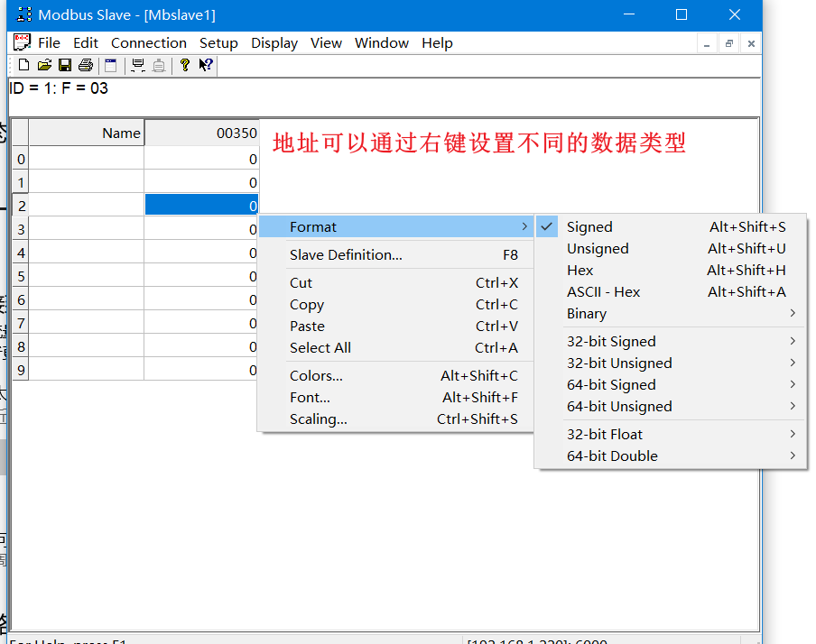Click the highlighted value cell in row 2
Viewport: 816px width, 644px height.
tap(201, 205)
